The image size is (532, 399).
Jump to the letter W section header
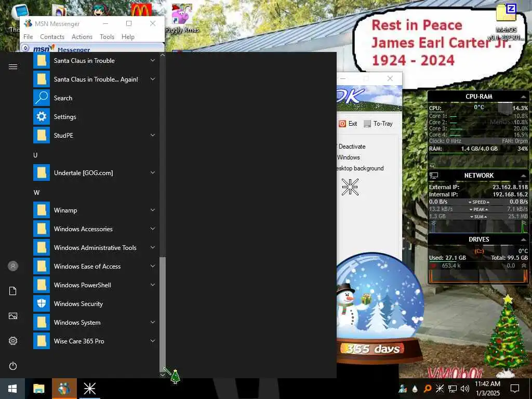tap(37, 192)
